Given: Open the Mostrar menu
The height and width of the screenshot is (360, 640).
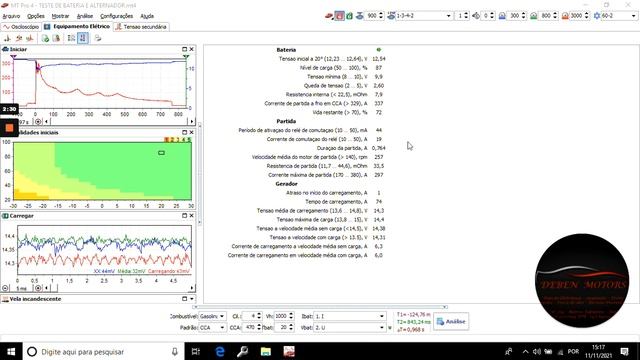Looking at the screenshot, I should 60,16.
